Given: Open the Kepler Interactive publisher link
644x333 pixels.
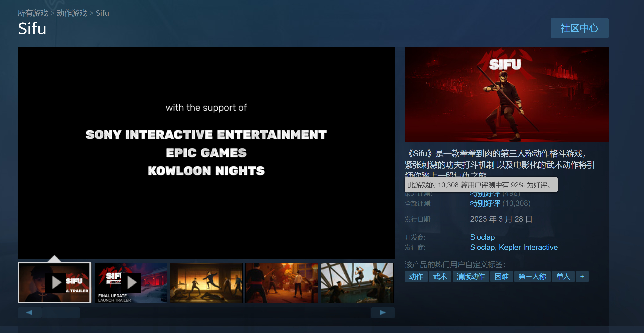Looking at the screenshot, I should tap(528, 247).
